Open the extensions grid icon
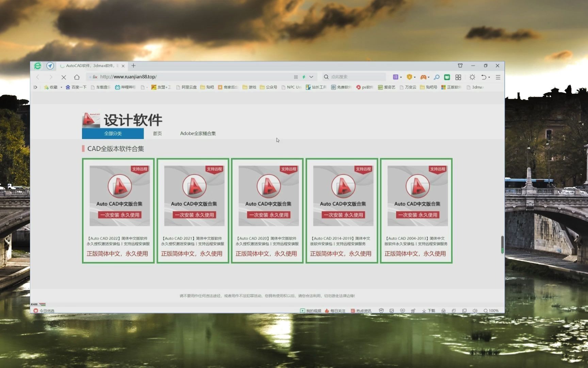The width and height of the screenshot is (588, 368). pyautogui.click(x=458, y=77)
